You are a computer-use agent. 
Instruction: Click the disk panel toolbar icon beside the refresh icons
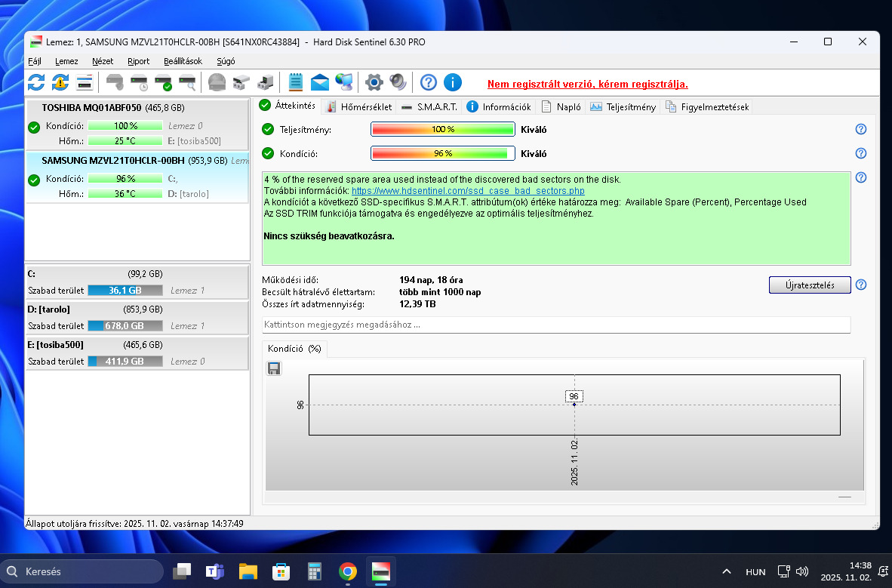point(85,82)
